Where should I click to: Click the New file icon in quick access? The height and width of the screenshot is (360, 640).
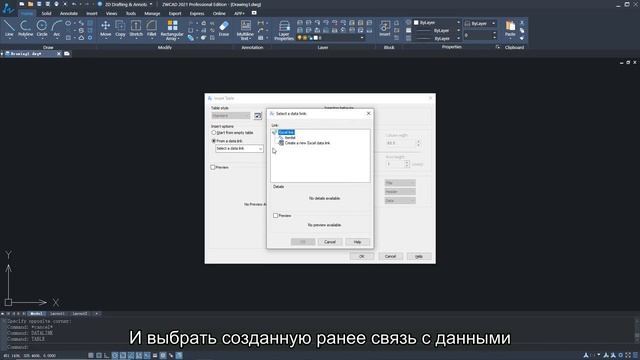click(22, 4)
